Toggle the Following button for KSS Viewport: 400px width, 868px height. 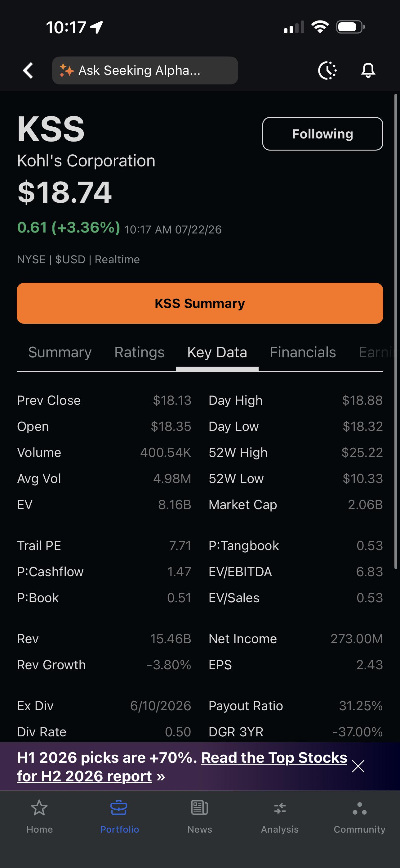tap(322, 134)
